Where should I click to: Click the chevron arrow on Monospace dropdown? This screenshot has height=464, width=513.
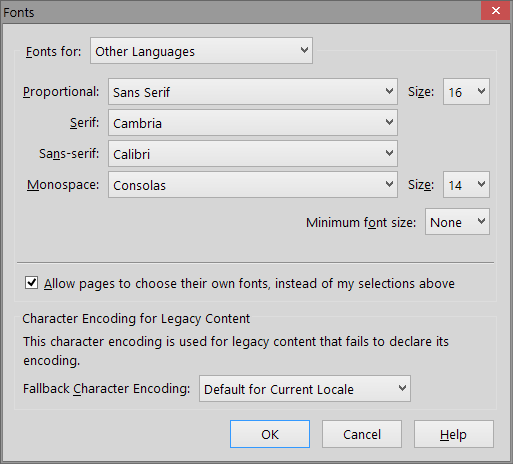(x=389, y=184)
